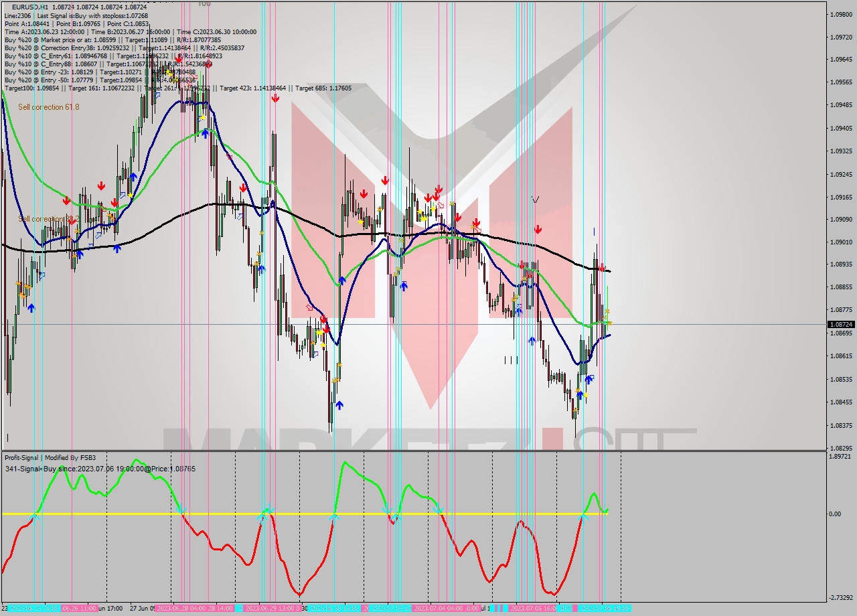The height and width of the screenshot is (616, 857).
Task: Select the red sell arrow above the latest candle
Action: pos(603,266)
